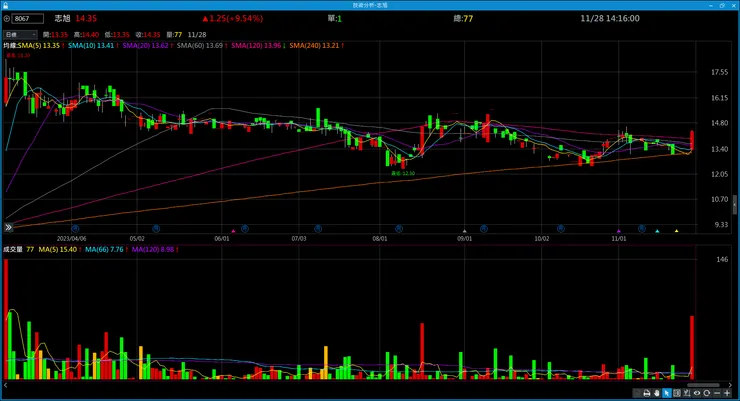Select the hand pan tool
The height and width of the screenshot is (401, 740).
tap(656, 393)
